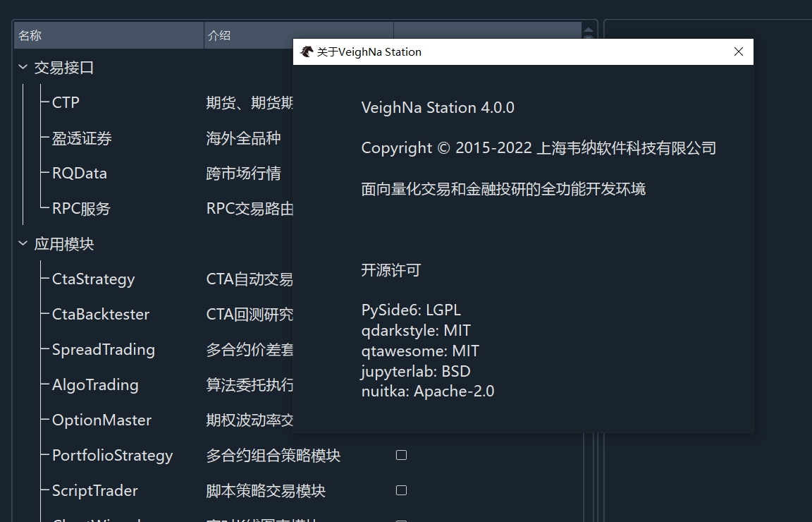Click the 面向量化交易和金融投研 description line
The image size is (812, 522).
pyautogui.click(x=503, y=188)
